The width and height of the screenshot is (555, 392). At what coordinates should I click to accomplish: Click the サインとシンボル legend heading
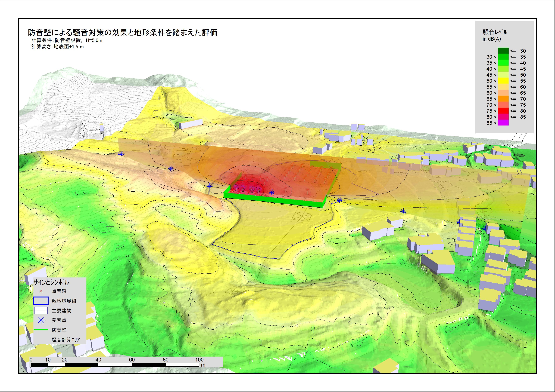coord(51,282)
